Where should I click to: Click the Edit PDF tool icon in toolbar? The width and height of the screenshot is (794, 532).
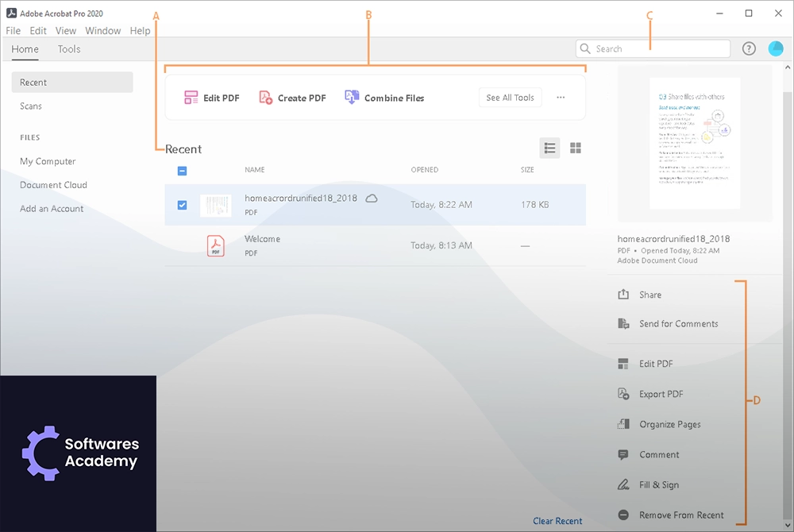[191, 98]
